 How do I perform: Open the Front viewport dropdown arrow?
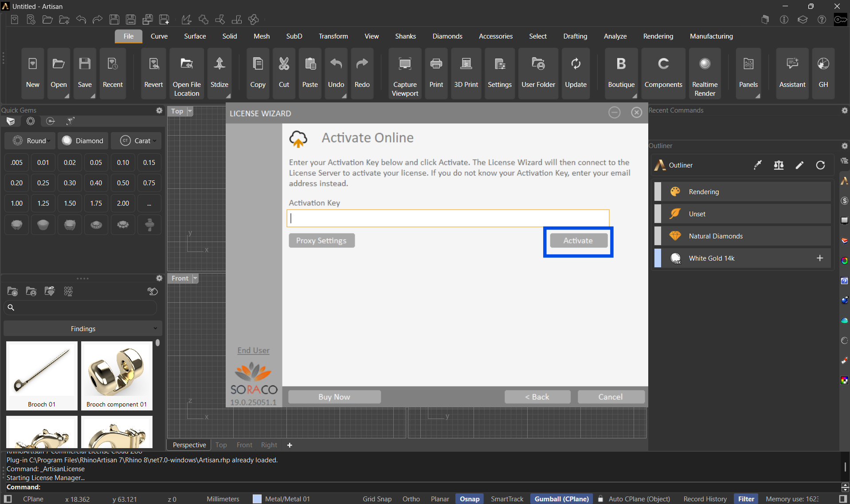click(x=195, y=278)
